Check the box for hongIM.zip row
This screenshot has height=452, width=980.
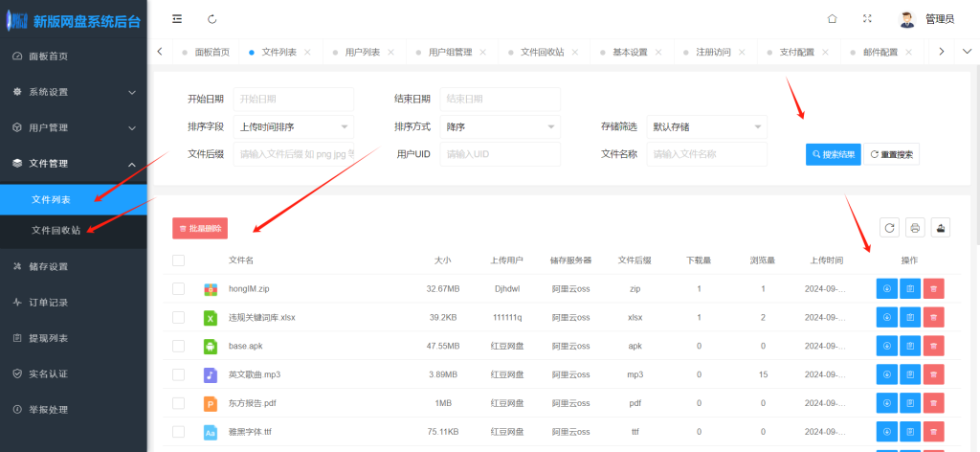pyautogui.click(x=179, y=289)
